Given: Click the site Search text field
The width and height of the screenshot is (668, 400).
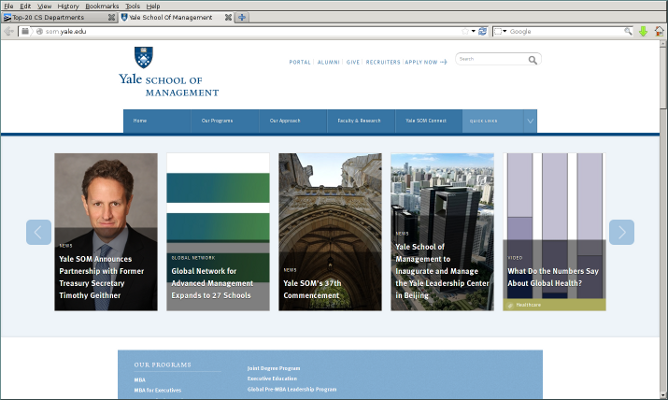Looking at the screenshot, I should click(x=492, y=59).
